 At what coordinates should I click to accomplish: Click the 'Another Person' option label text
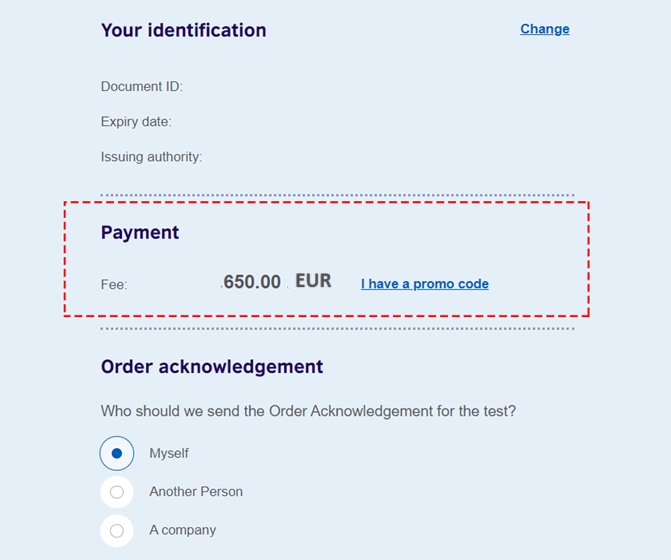(x=196, y=492)
